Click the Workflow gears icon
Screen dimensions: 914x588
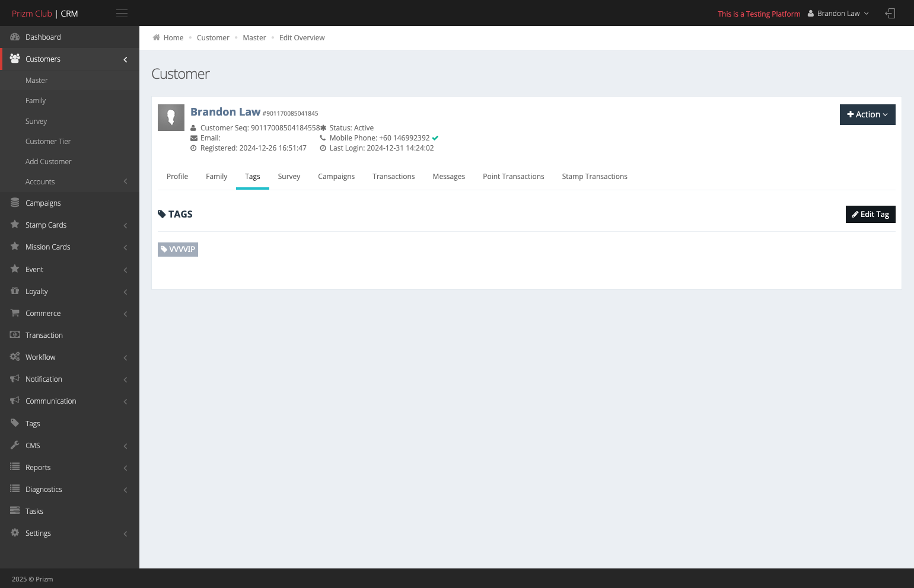[15, 357]
